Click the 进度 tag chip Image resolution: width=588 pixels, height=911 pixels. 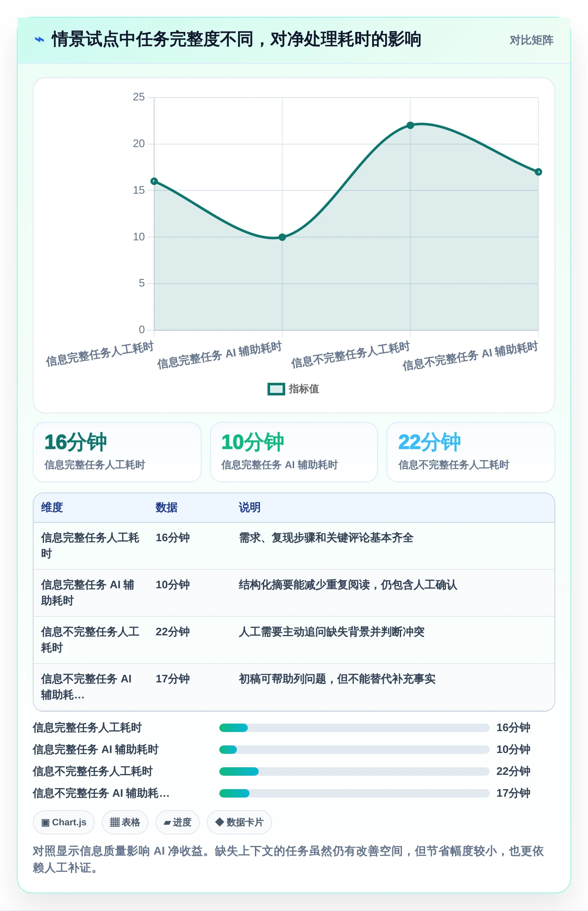pyautogui.click(x=177, y=822)
